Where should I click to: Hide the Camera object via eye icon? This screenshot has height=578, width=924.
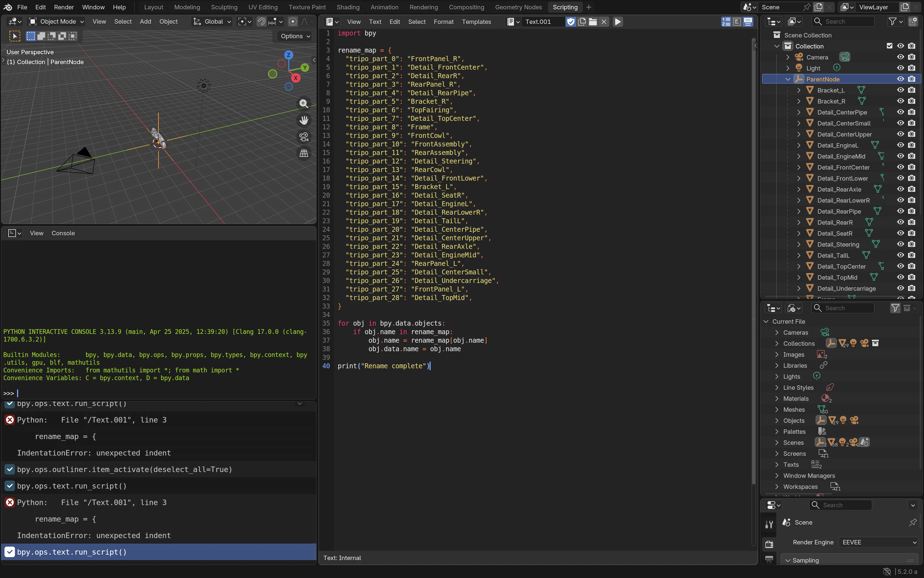[x=900, y=57]
